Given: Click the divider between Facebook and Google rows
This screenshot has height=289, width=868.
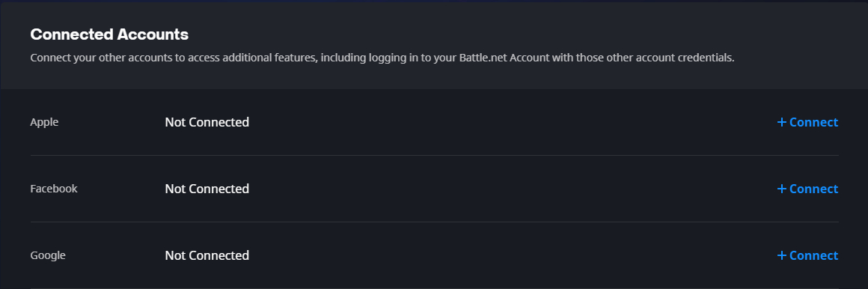Looking at the screenshot, I should [x=435, y=222].
